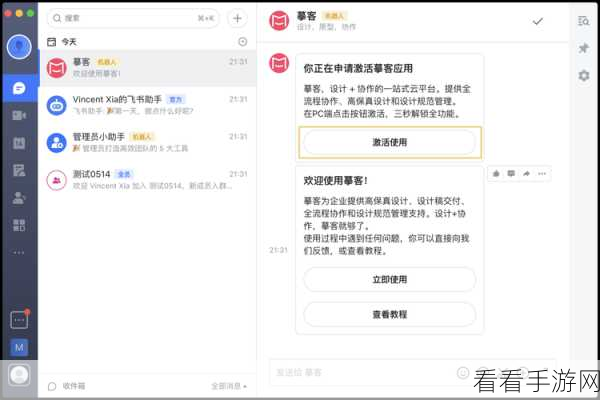Image resolution: width=600 pixels, height=400 pixels.
Task: Click the forward arrow on the welcome message
Action: (527, 174)
